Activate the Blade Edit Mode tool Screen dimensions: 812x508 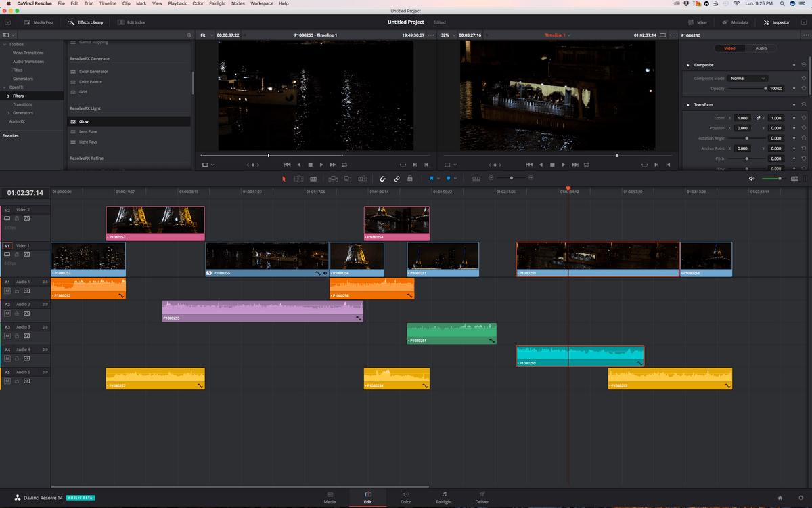(x=313, y=179)
